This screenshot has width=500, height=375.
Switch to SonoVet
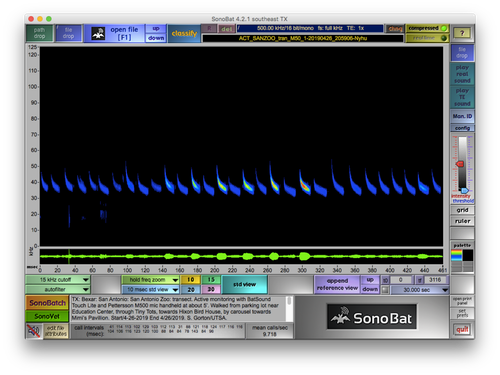point(47,316)
